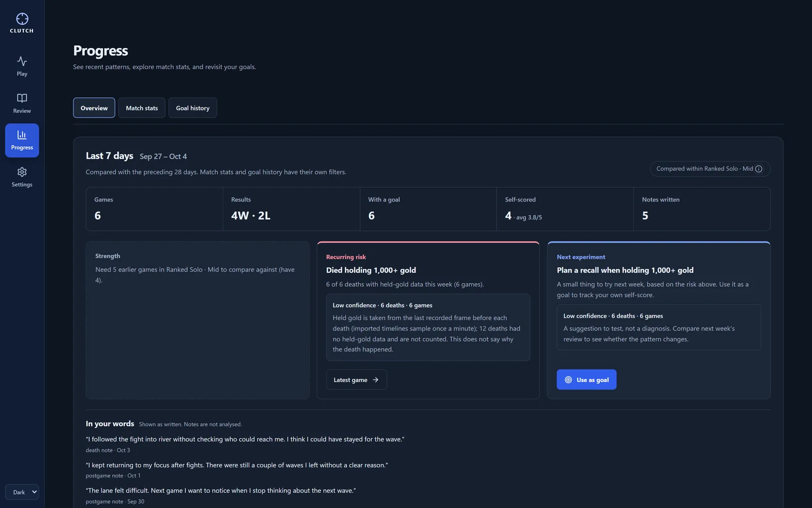This screenshot has height=508, width=812.
Task: Click the note about following the fight into river
Action: click(x=245, y=439)
